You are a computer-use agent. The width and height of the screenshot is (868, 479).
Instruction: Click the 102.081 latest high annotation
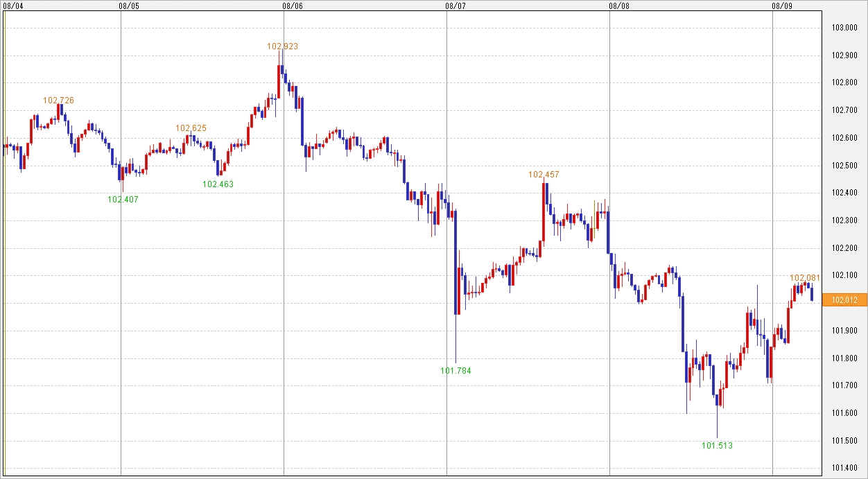(x=805, y=278)
